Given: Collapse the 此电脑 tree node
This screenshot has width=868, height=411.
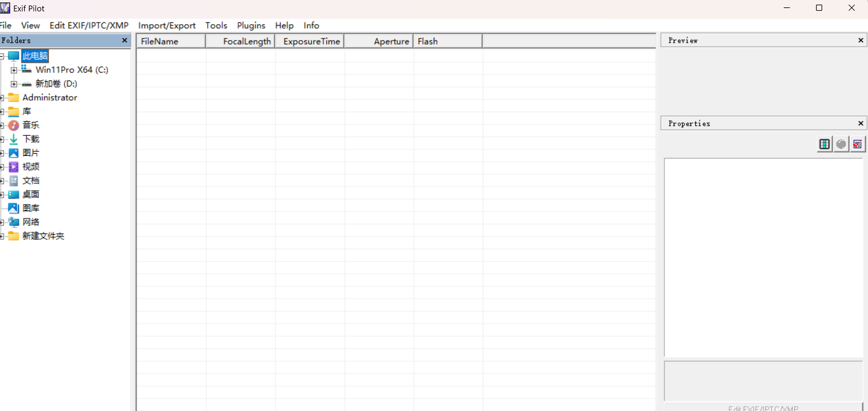Looking at the screenshot, I should [1, 56].
